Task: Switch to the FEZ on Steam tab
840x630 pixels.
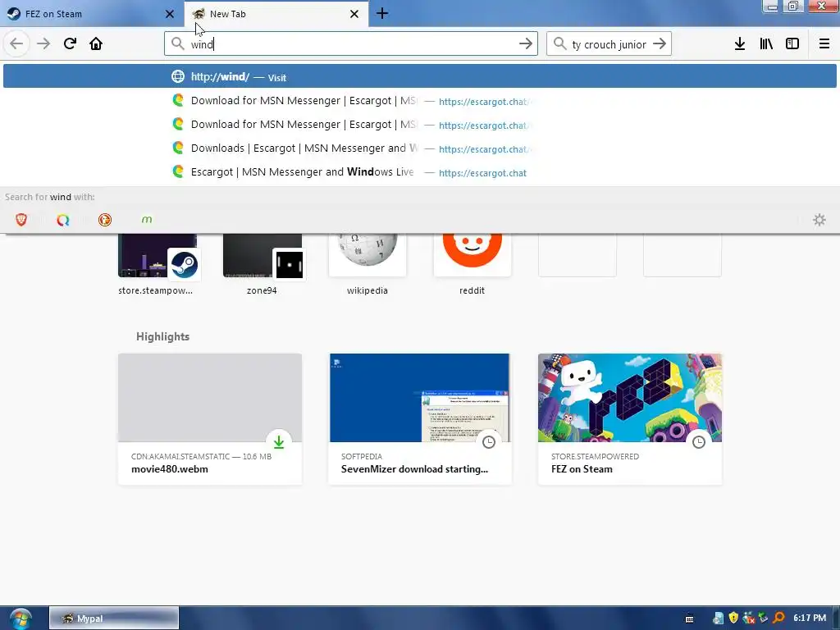Action: pos(92,14)
